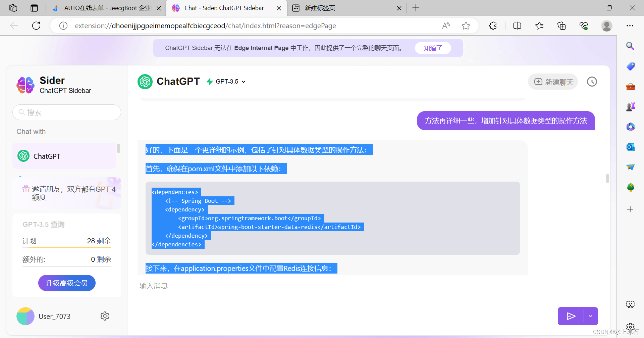This screenshot has height=338, width=644.
Task: Click the '28 剩余' value
Action: point(99,241)
